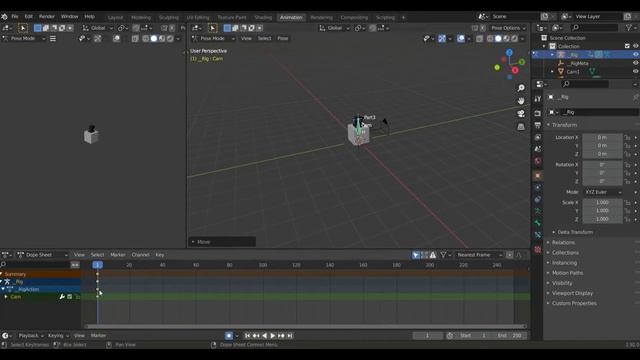
Task: Open the Pose Options dropdown
Action: tap(508, 28)
